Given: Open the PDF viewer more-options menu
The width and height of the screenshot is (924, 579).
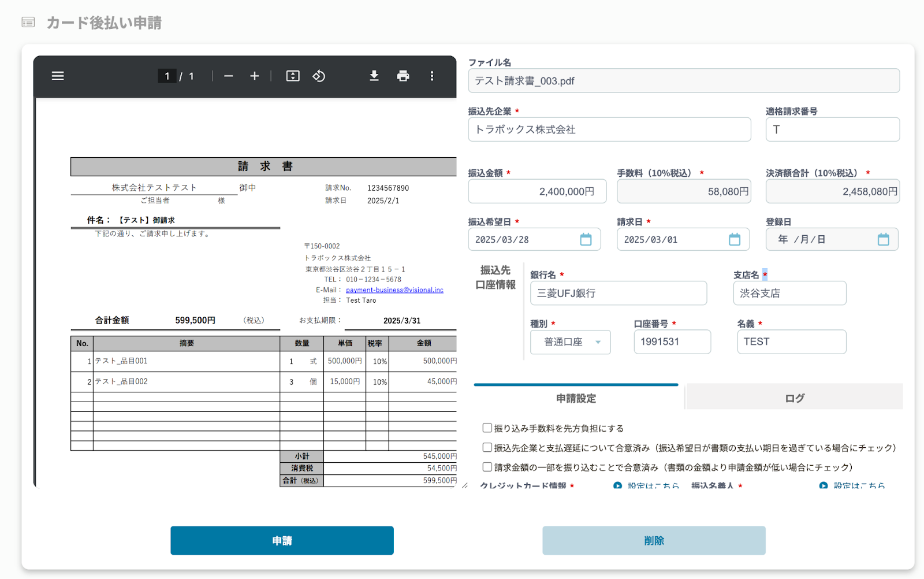Looking at the screenshot, I should point(432,76).
